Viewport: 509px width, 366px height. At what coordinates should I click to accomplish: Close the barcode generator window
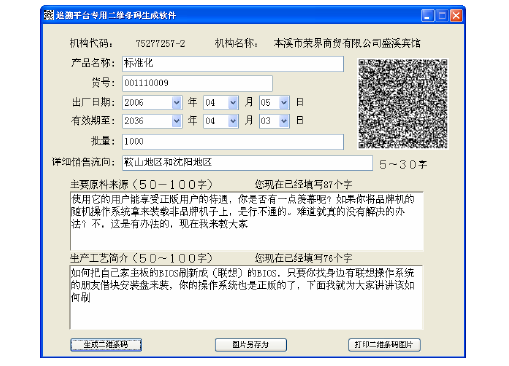point(456,15)
